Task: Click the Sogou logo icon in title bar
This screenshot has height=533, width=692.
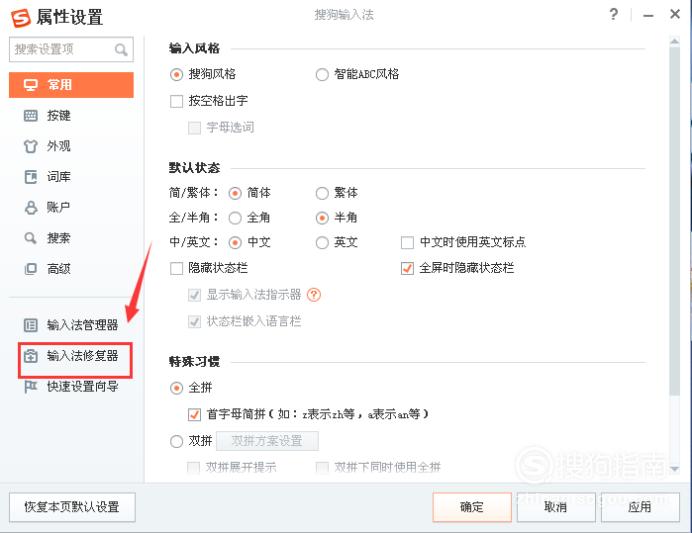Action: tap(21, 18)
